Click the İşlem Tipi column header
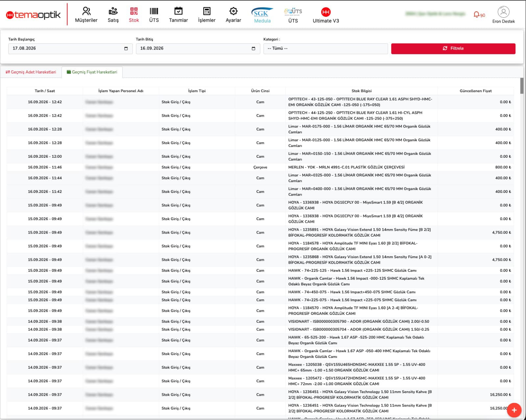526x420 pixels. (x=197, y=91)
